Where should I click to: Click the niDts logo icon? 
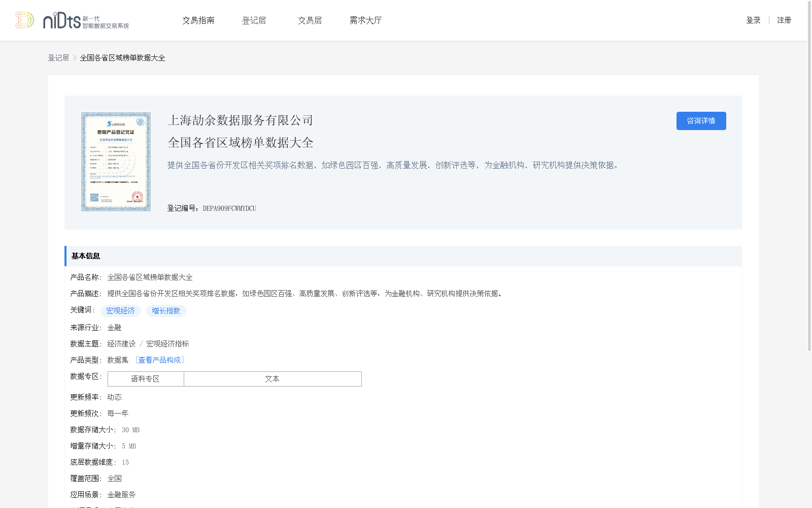[x=72, y=20]
